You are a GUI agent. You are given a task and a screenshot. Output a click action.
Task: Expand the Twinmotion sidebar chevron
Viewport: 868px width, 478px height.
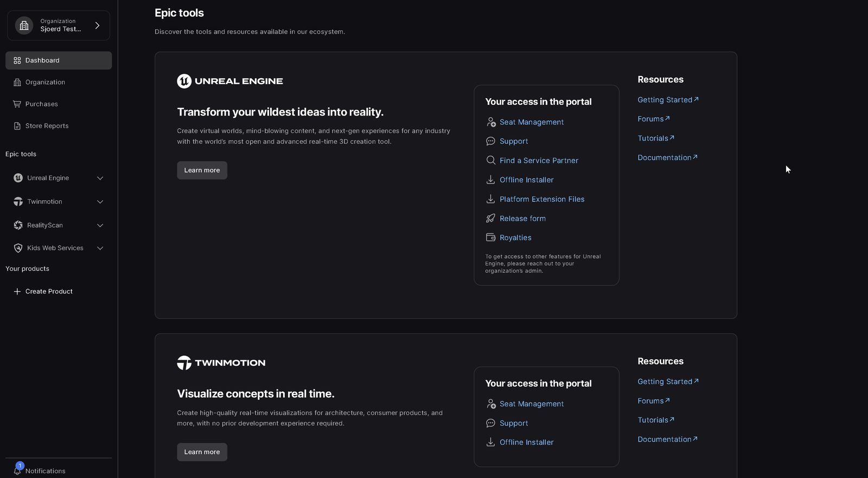100,202
